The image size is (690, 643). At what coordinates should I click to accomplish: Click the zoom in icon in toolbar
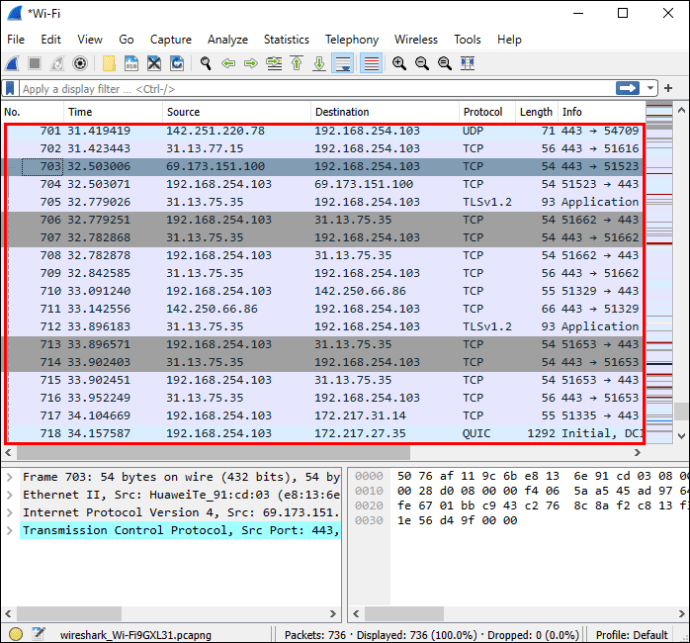coord(399,63)
